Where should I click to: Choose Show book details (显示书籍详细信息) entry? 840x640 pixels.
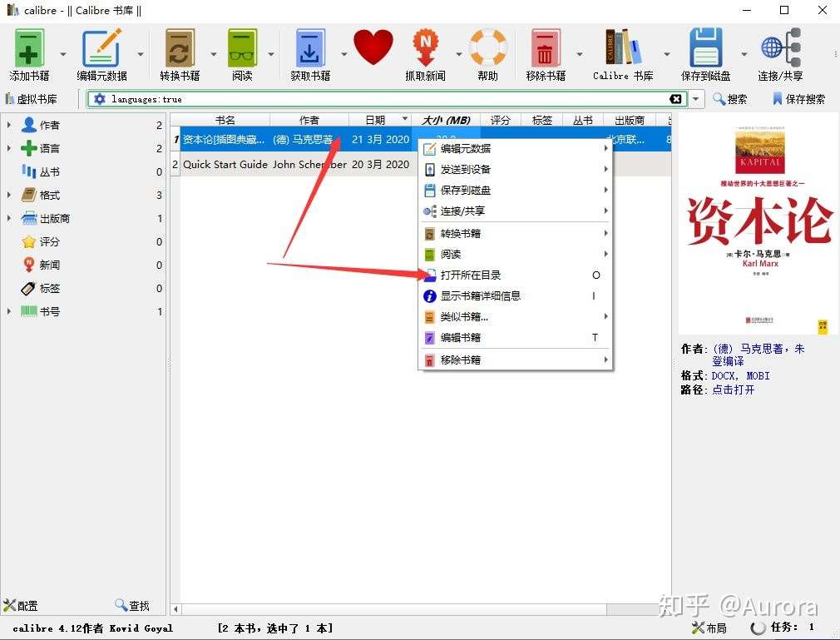coord(516,296)
